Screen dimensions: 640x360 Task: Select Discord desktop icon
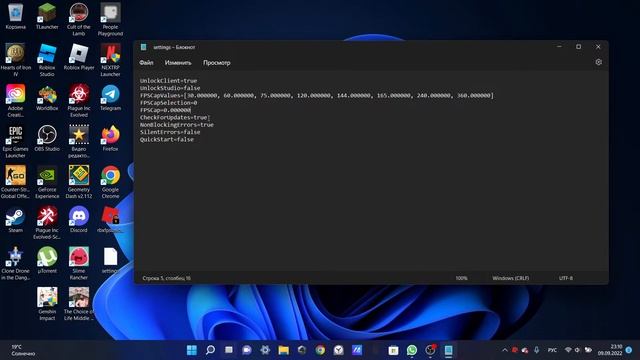coord(79,220)
